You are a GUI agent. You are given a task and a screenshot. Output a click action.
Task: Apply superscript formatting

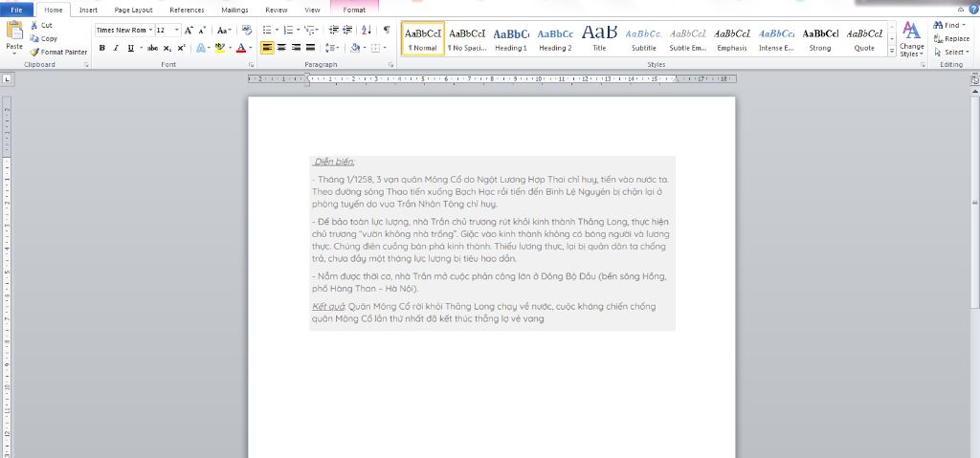pyautogui.click(x=181, y=48)
